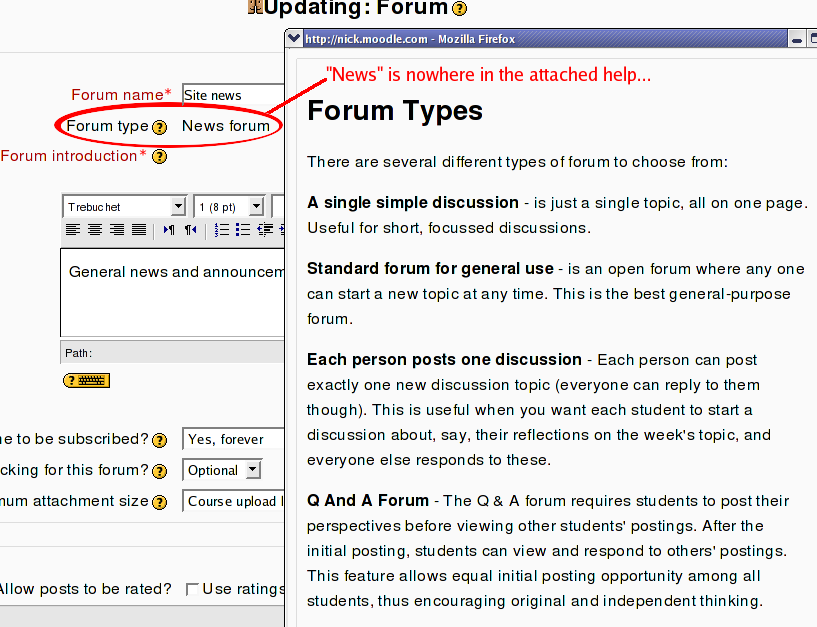Image resolution: width=817 pixels, height=627 pixels.
Task: Align text left in editor toolbar
Action: (x=73, y=229)
